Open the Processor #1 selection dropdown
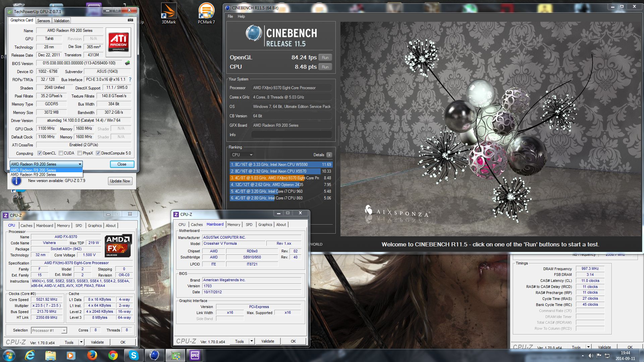This screenshot has width=644, height=362. click(x=49, y=330)
